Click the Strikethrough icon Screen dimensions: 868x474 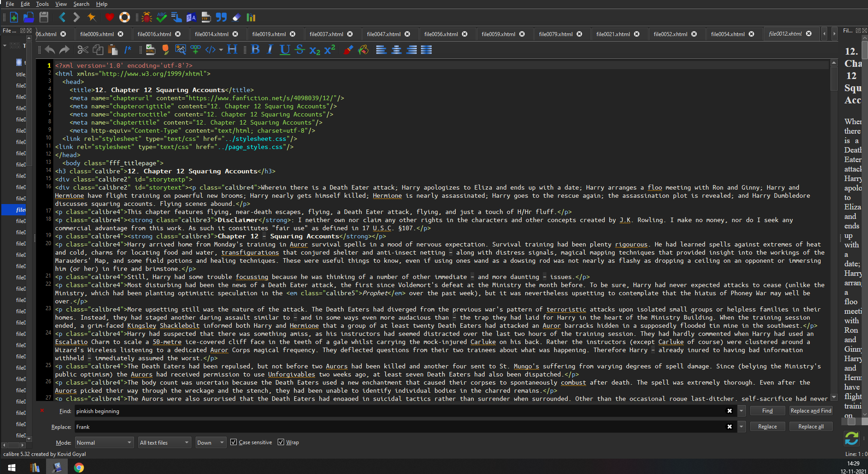(x=299, y=50)
